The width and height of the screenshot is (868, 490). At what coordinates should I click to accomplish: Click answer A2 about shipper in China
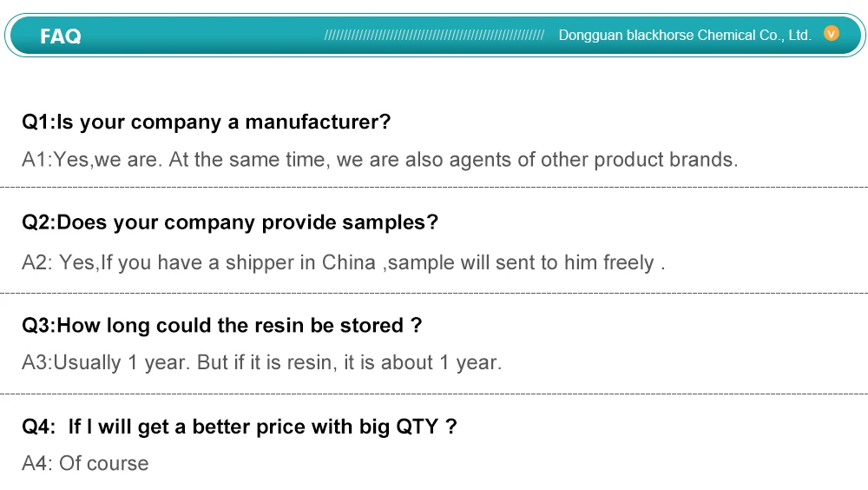tap(343, 262)
